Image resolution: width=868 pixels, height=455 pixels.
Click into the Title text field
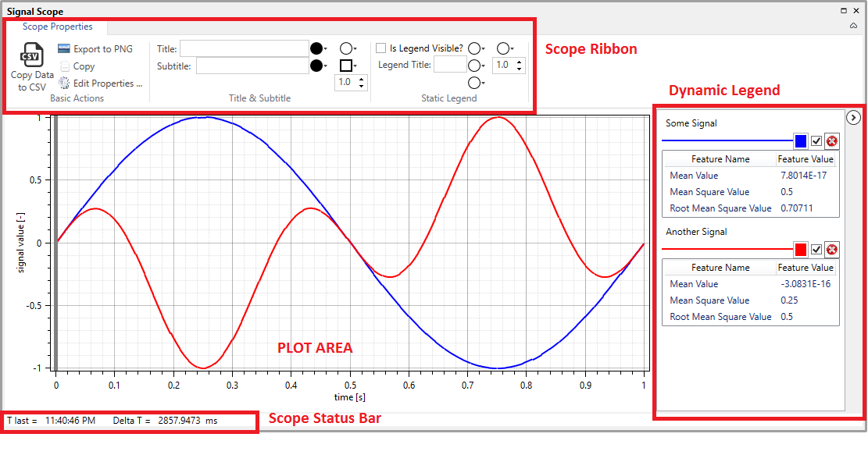pyautogui.click(x=245, y=48)
